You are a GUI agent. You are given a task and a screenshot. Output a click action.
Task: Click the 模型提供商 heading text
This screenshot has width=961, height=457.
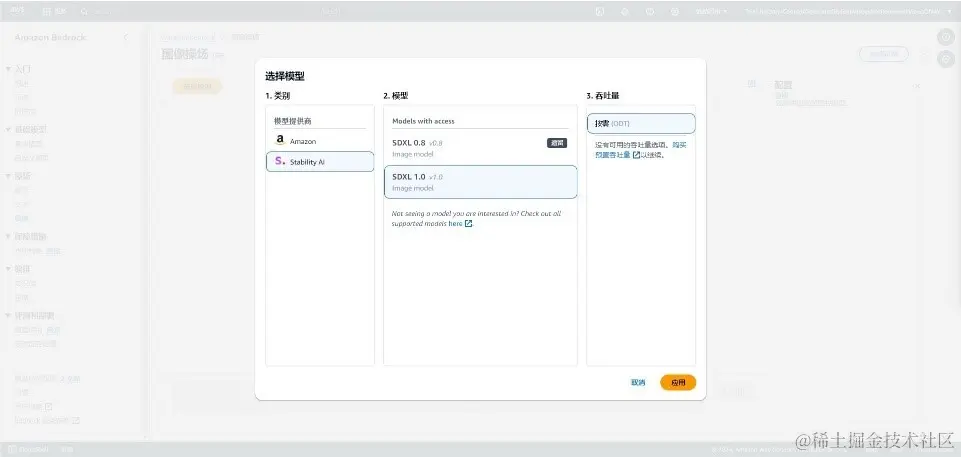tap(292, 121)
